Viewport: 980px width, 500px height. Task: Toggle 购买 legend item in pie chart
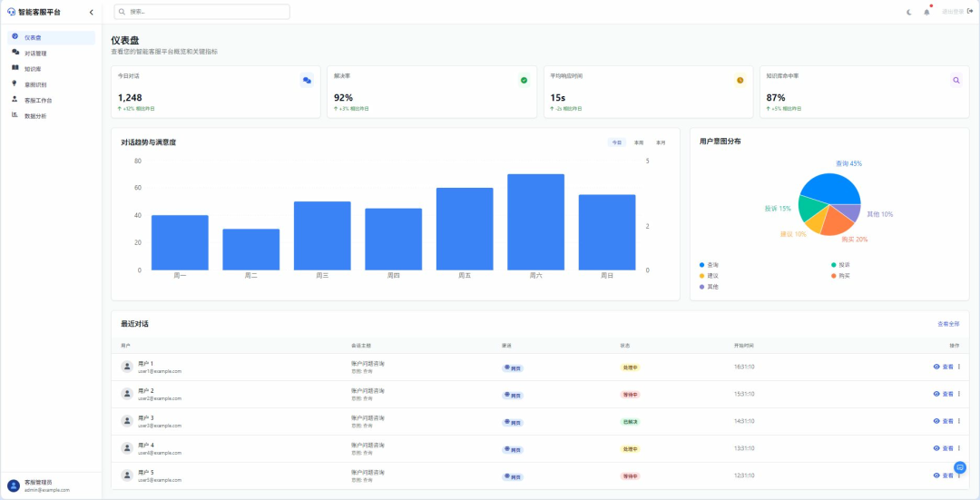840,275
